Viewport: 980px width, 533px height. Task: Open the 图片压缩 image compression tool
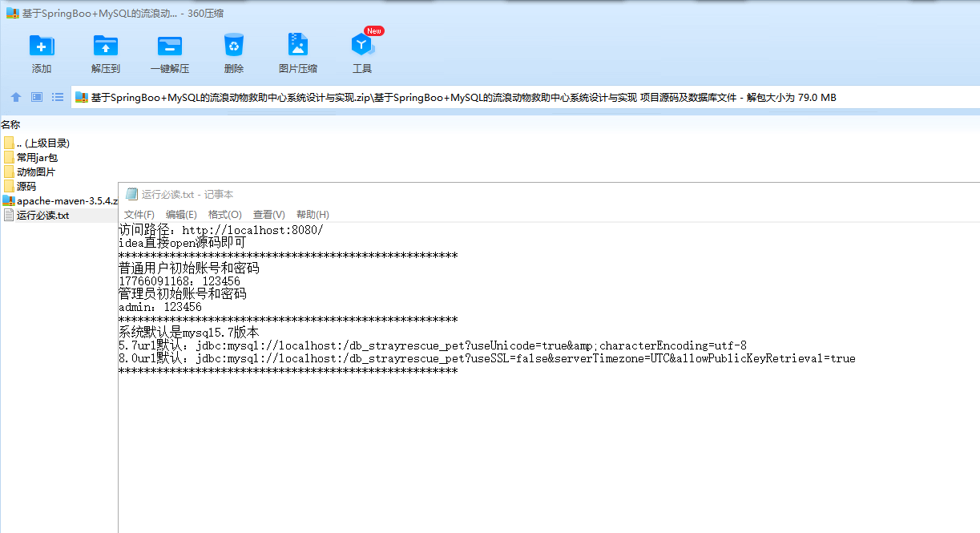[298, 46]
